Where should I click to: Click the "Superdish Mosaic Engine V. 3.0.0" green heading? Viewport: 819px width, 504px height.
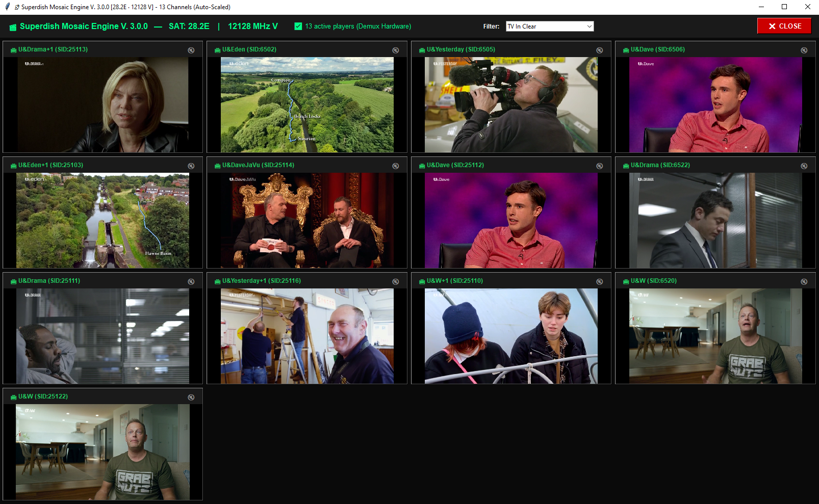84,26
